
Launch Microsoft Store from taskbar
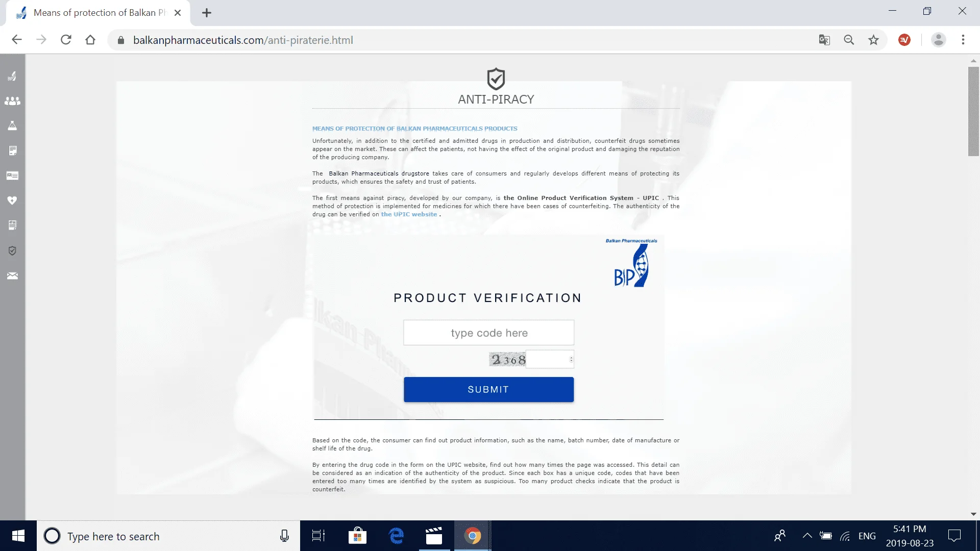(357, 536)
